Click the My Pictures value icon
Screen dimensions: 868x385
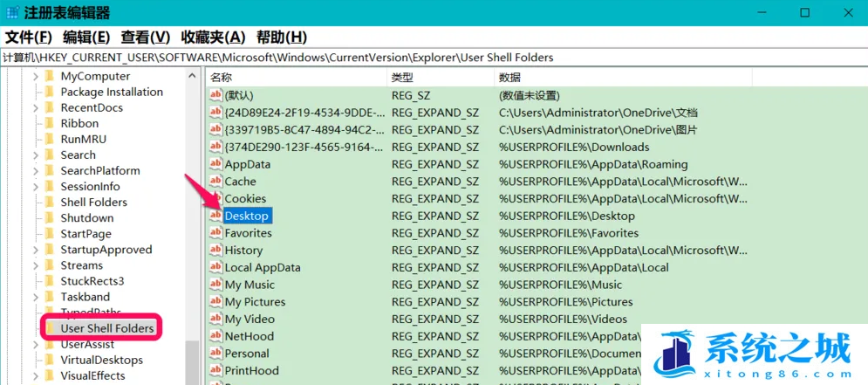pyautogui.click(x=215, y=301)
